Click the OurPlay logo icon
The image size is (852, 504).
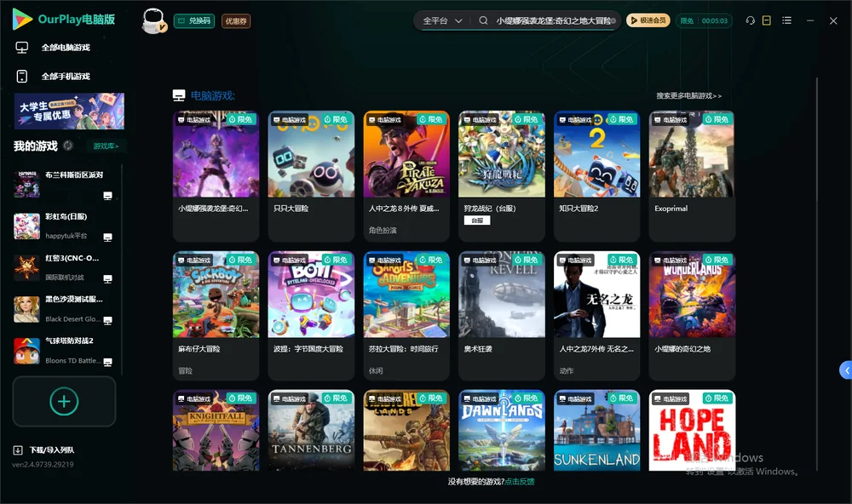[22, 19]
